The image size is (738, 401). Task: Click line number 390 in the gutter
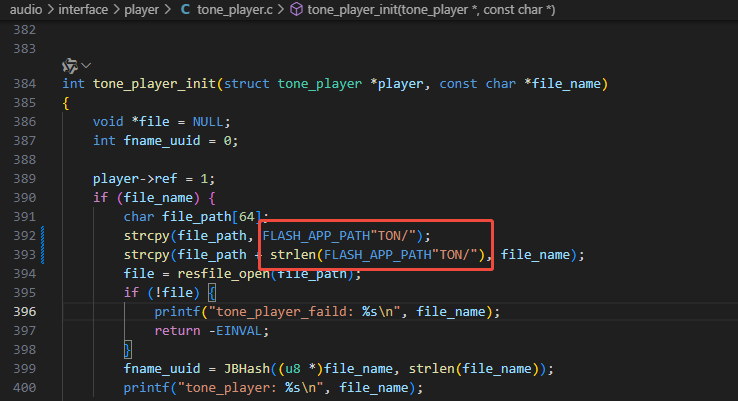point(24,198)
